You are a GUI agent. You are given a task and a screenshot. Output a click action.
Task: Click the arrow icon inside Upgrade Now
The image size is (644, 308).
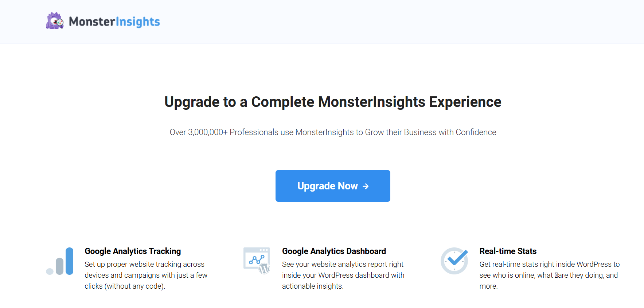(366, 186)
